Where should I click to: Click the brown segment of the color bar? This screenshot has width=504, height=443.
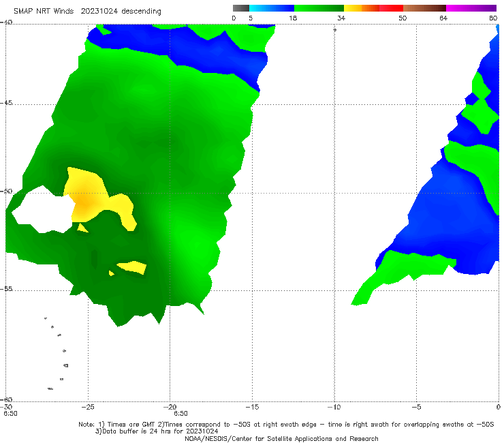point(424,8)
